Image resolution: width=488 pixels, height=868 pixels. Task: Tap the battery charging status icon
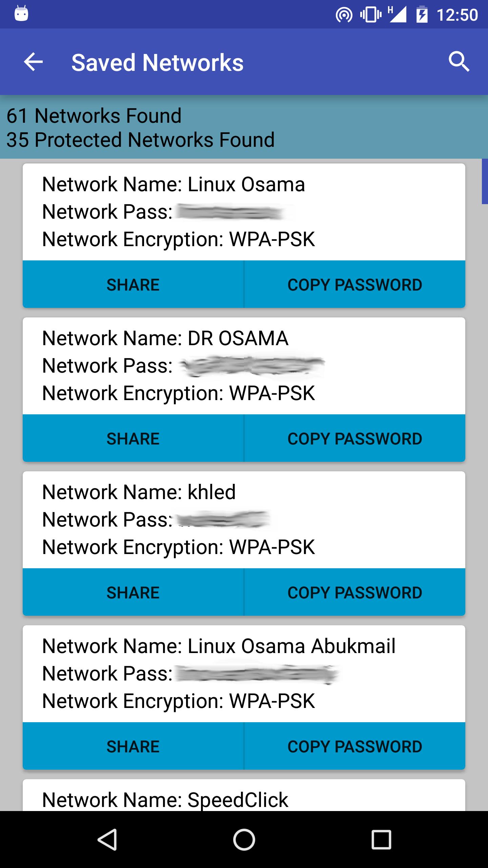click(422, 15)
